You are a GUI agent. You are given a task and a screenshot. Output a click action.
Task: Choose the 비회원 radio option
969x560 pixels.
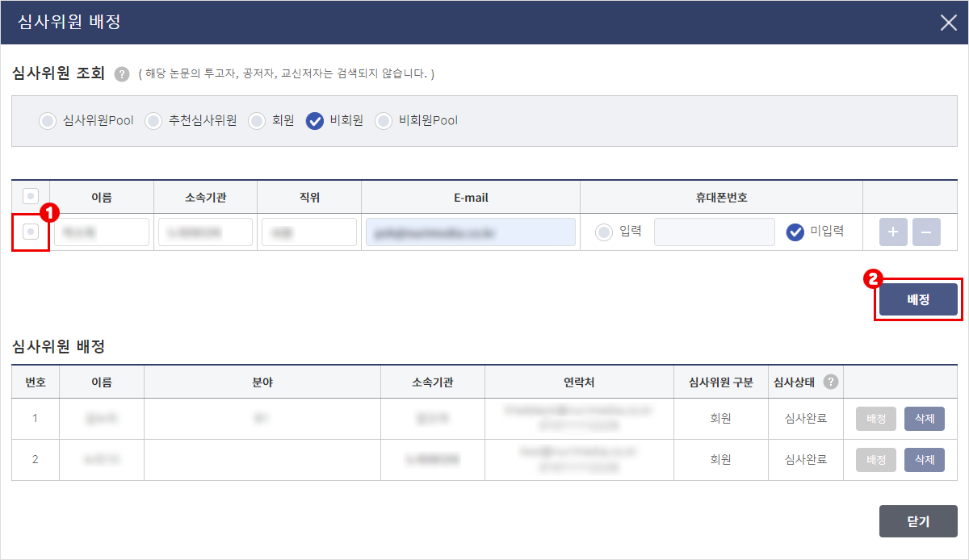(315, 121)
